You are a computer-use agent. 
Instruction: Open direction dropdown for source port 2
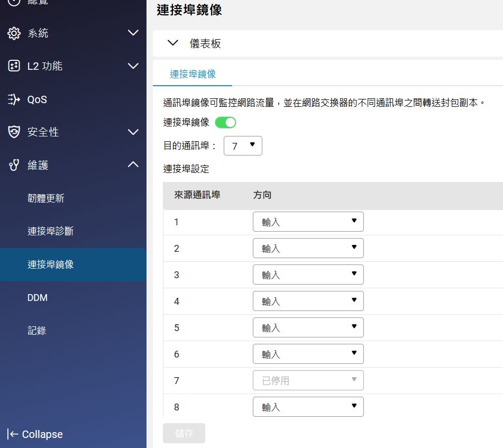pyautogui.click(x=308, y=248)
